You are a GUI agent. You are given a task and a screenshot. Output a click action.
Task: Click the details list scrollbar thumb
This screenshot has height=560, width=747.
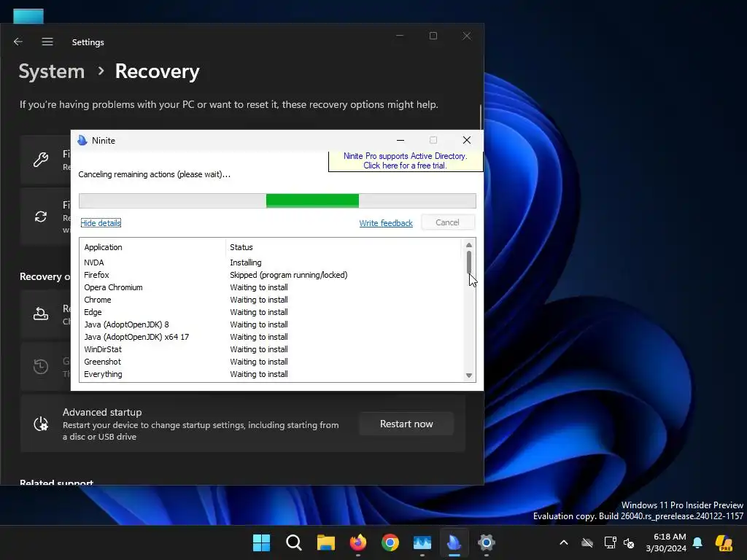click(469, 262)
